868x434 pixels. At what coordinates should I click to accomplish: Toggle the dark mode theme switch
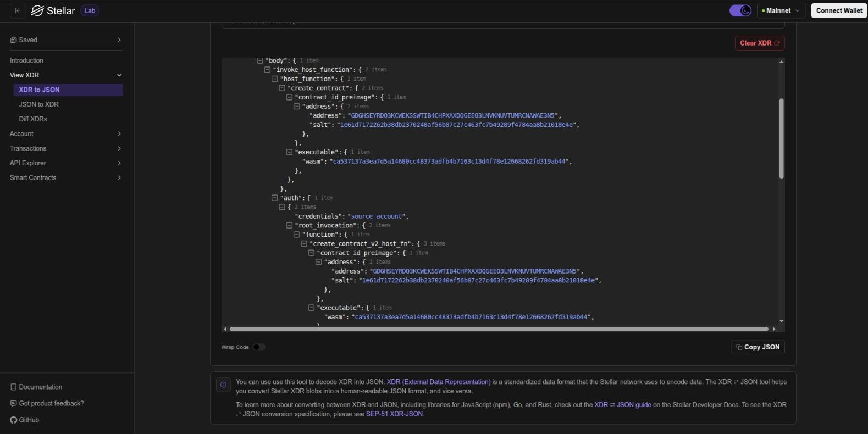[740, 10]
